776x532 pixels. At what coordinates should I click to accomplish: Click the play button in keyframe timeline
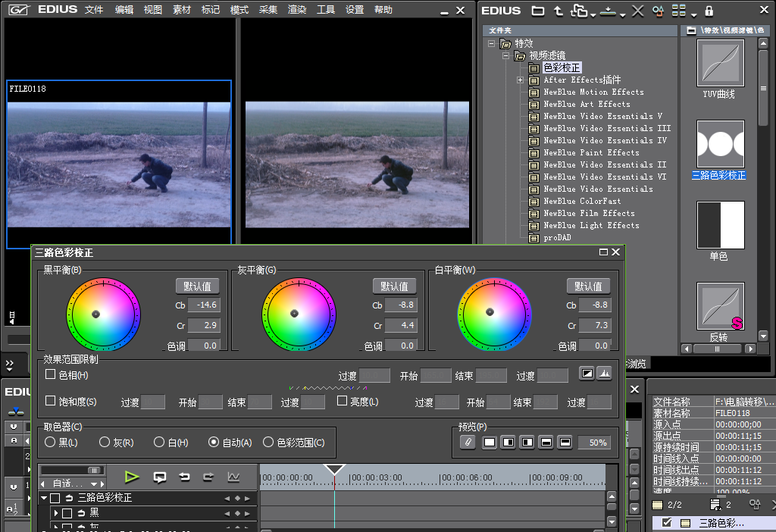(x=132, y=477)
